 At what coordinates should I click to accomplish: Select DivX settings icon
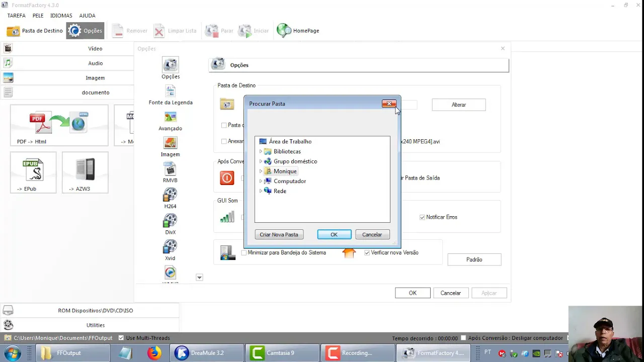point(170,221)
